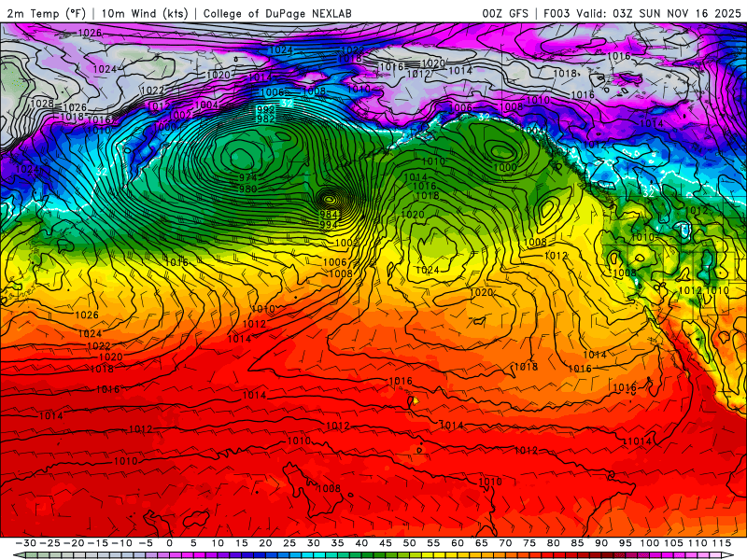Click the 115 temperature scale label
This screenshot has height=560, width=747.
coord(721,543)
